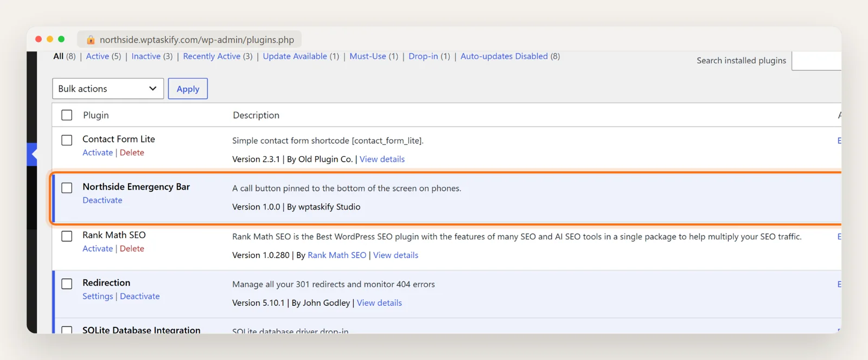Click the Rank Math SEO plugin name
The height and width of the screenshot is (360, 868).
click(x=114, y=235)
